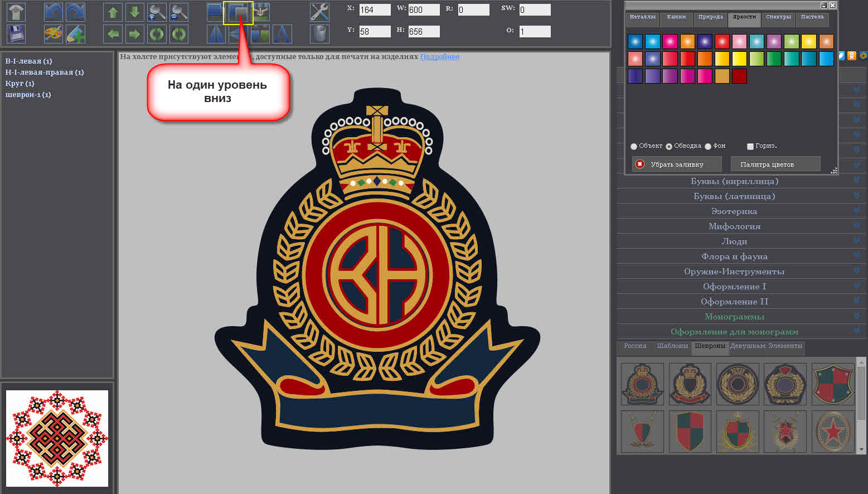
Task: Click the zoom in magnifier icon
Action: [157, 12]
